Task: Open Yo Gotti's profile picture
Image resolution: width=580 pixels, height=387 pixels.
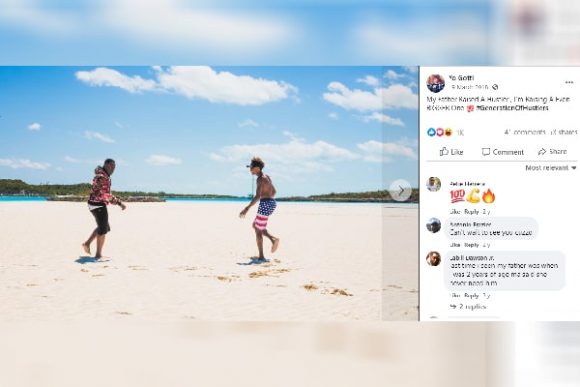Action: point(436,83)
